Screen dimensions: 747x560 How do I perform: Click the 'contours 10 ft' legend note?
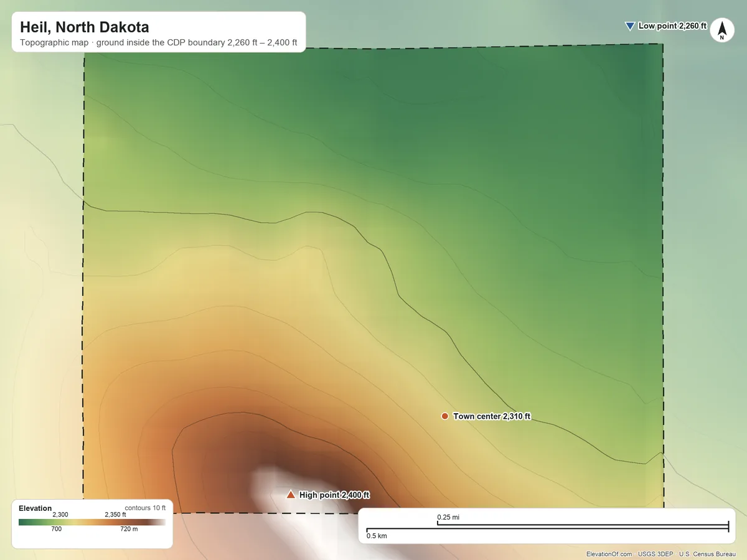[x=145, y=508]
